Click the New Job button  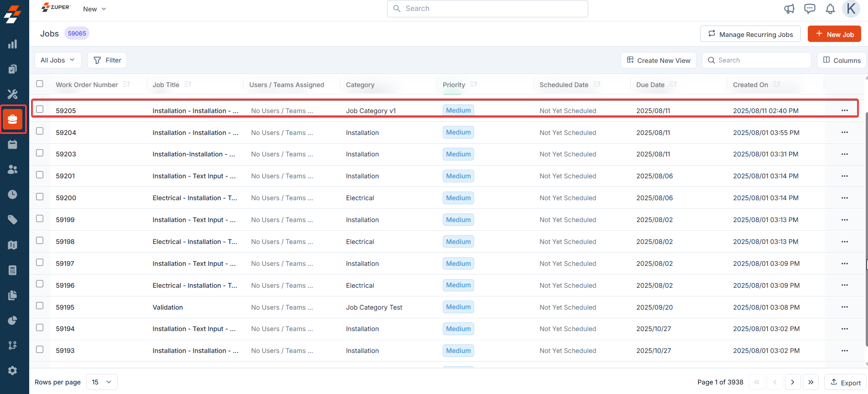[x=834, y=34]
